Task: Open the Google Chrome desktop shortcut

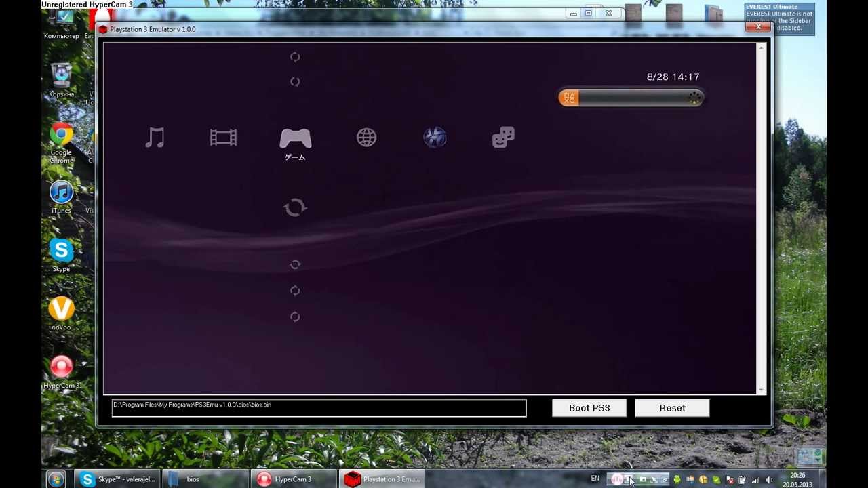Action: [x=61, y=142]
